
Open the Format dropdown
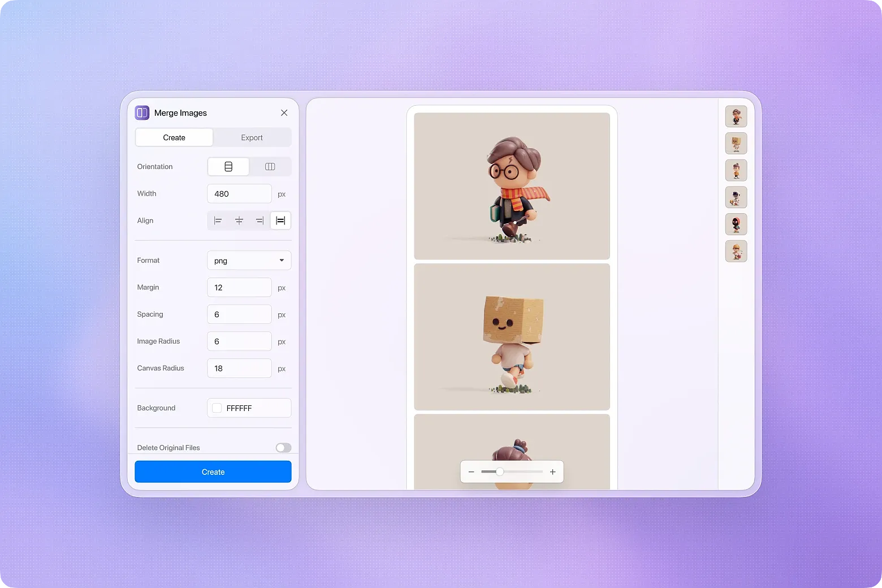click(249, 260)
